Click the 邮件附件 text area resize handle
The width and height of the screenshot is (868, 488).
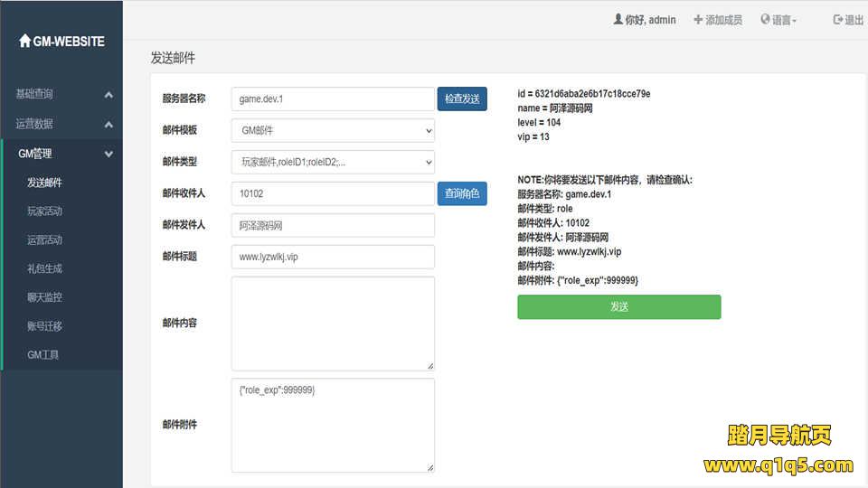click(430, 467)
